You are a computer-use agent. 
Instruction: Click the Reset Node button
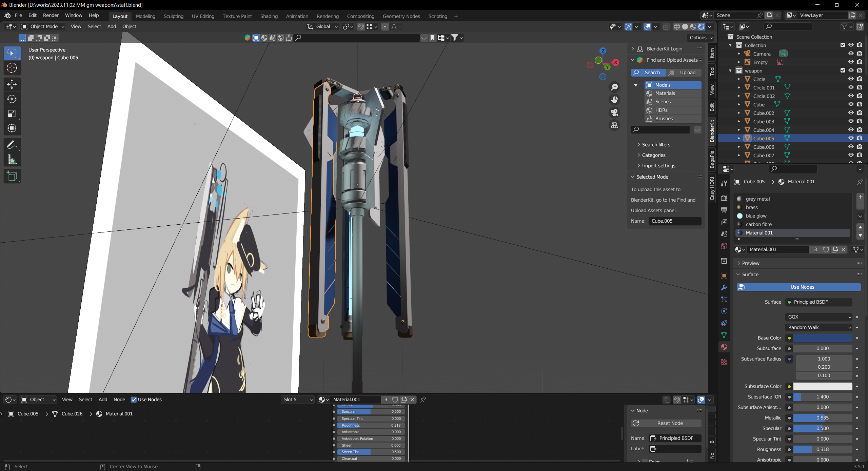(666, 423)
